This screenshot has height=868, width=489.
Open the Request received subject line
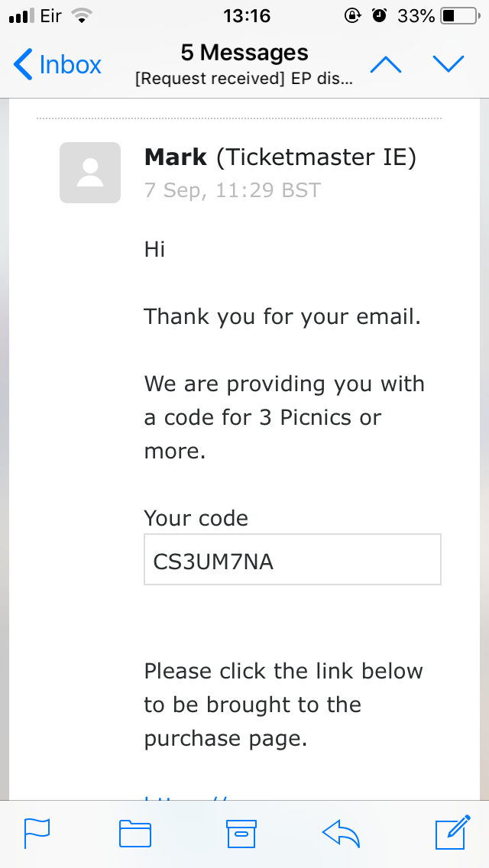(244, 79)
